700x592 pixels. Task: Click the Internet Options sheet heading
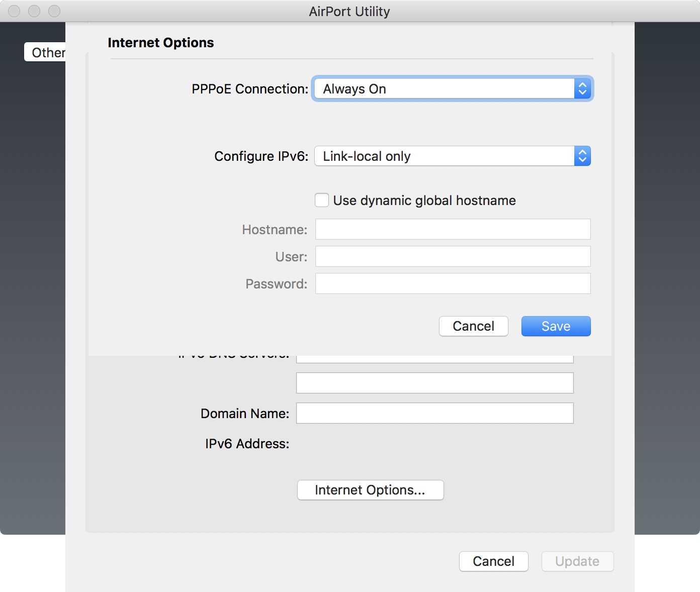click(x=161, y=43)
